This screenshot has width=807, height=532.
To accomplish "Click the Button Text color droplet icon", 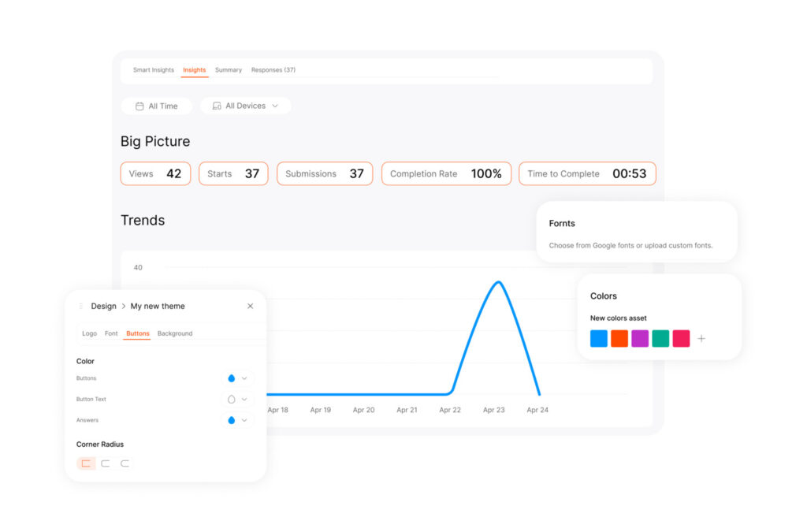I will [x=232, y=399].
